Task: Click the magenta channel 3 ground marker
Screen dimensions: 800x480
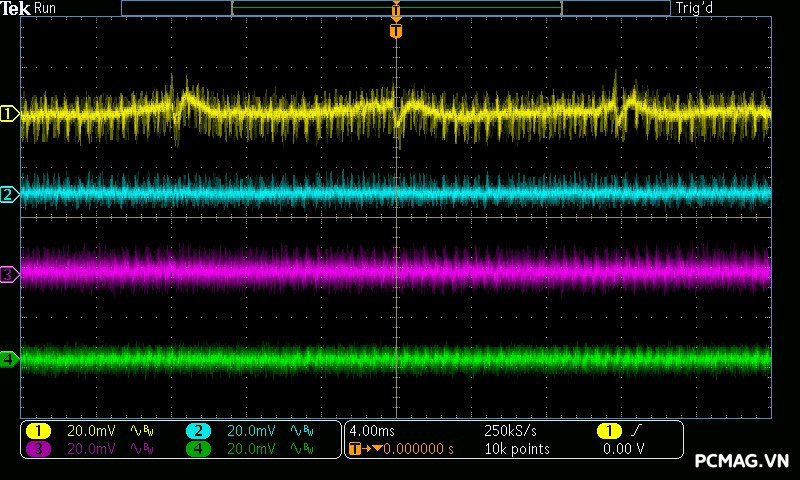Action: pyautogui.click(x=9, y=273)
